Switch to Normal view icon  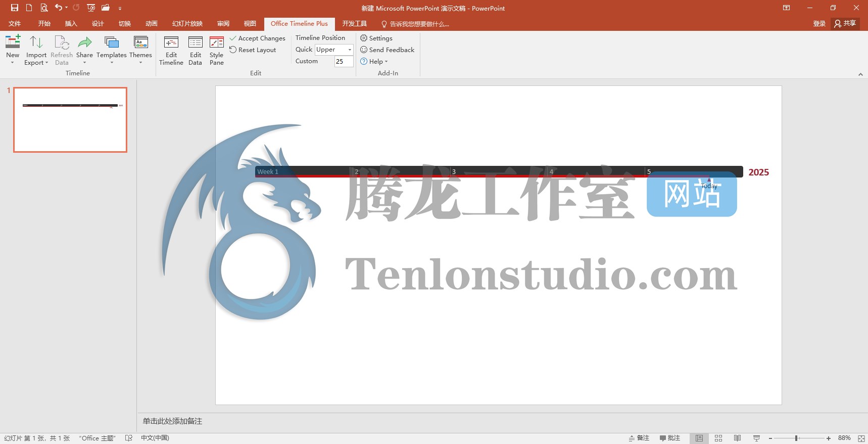point(699,438)
